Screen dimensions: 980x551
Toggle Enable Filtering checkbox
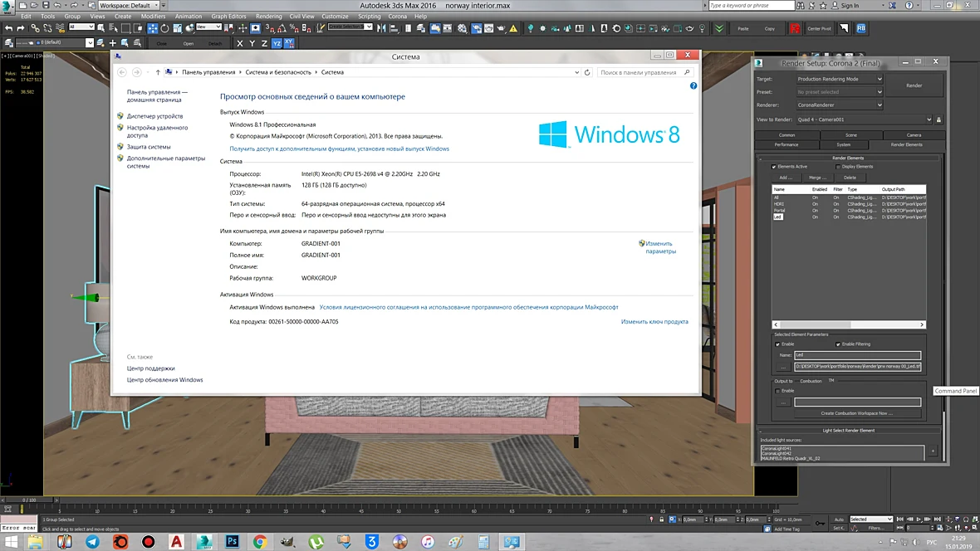(x=838, y=344)
